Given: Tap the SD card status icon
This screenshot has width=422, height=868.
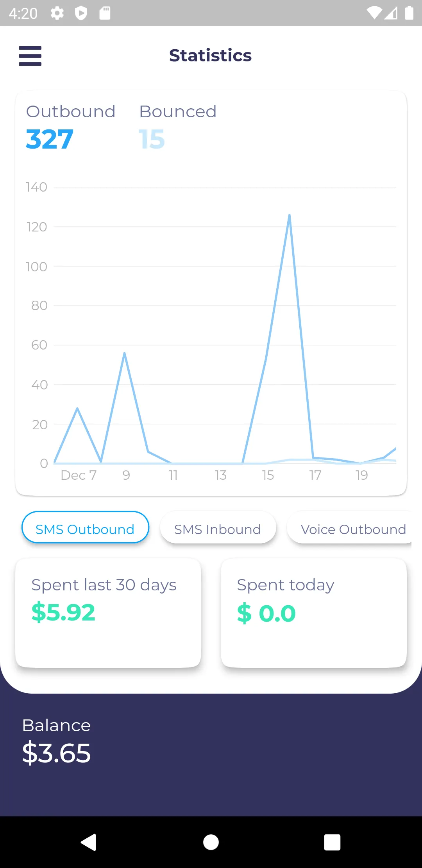Looking at the screenshot, I should pyautogui.click(x=105, y=13).
